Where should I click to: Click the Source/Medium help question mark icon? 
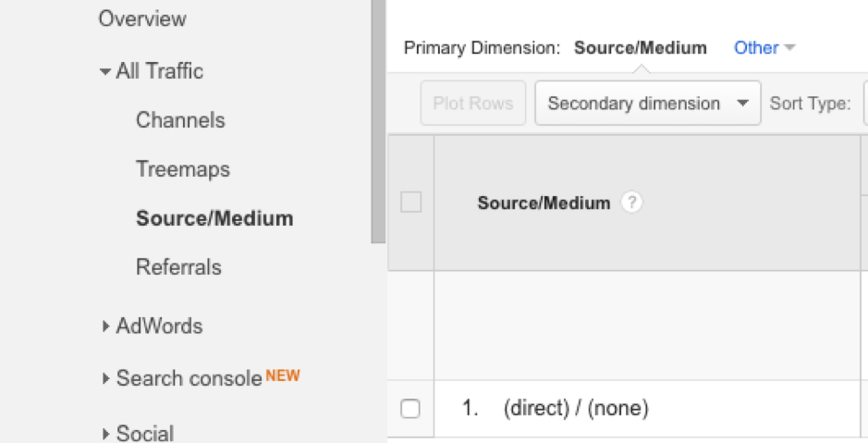coord(631,203)
